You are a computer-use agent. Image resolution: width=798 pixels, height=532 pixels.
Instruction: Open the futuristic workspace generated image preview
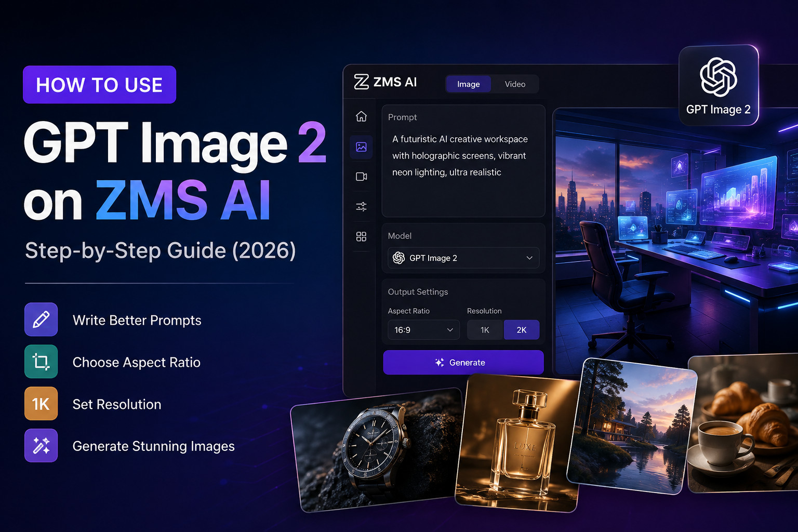(x=676, y=234)
